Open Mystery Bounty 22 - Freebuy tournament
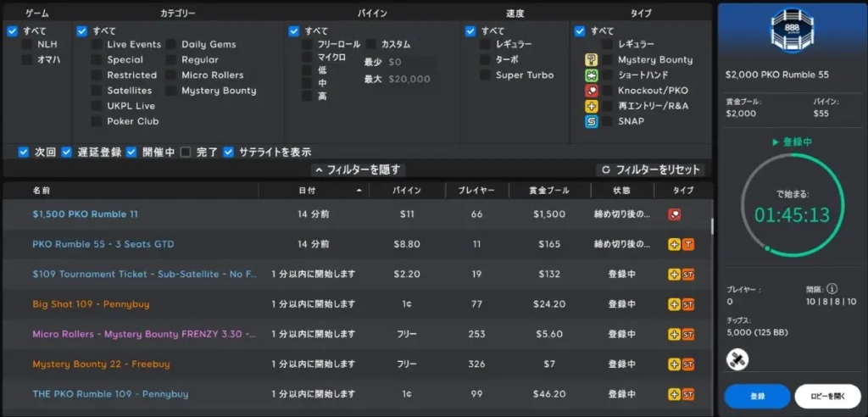The image size is (868, 417). [102, 364]
